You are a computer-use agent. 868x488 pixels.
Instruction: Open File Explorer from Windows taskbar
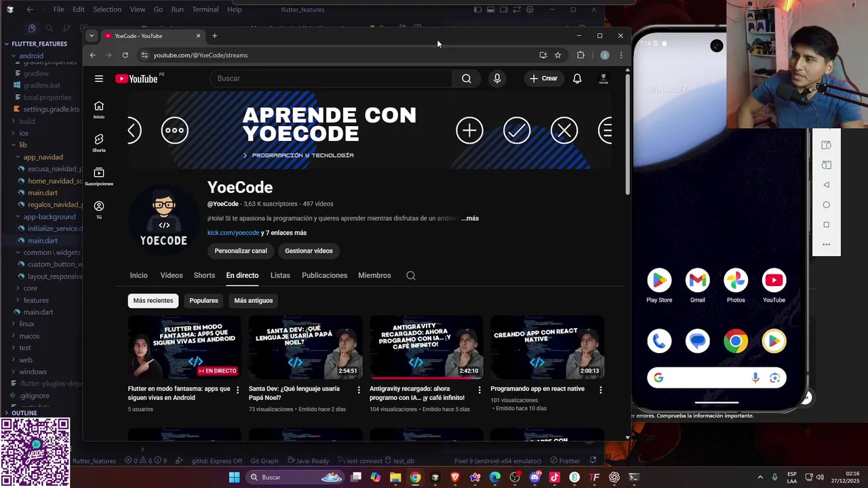pyautogui.click(x=395, y=477)
